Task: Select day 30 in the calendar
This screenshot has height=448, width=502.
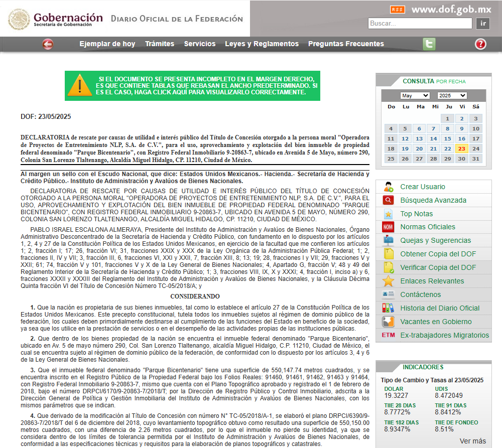Action: click(461, 159)
